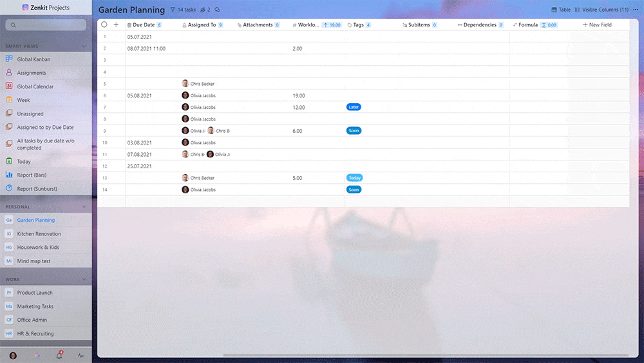This screenshot has height=363, width=644.
Task: Select the Product Launch project
Action: click(x=35, y=293)
